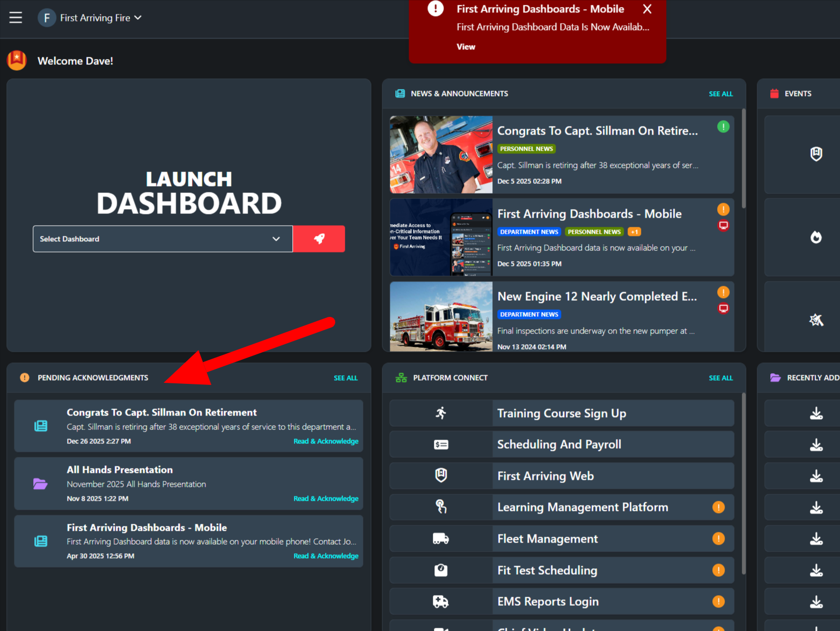Click the First Arriving logo beside Welcome Dave

[x=17, y=60]
